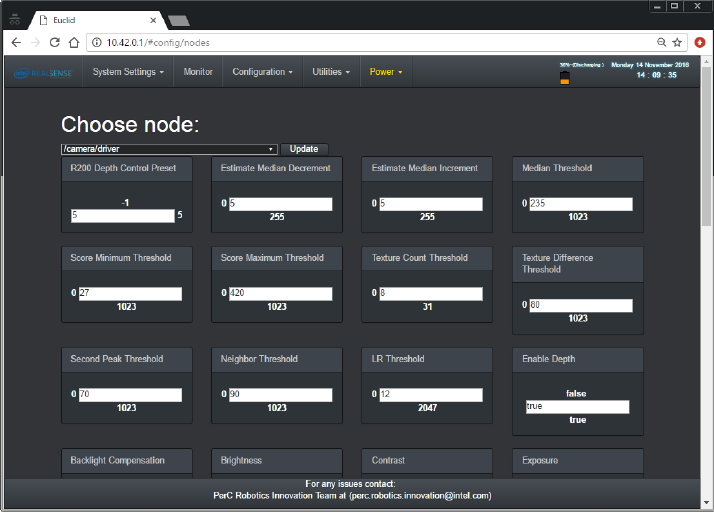Screen dimensions: 714x512
Task: Click the Second Peak Threshold field
Action: tap(130, 395)
